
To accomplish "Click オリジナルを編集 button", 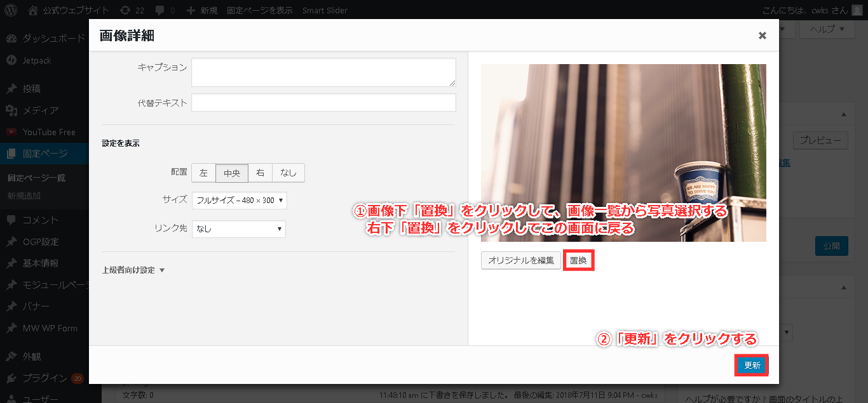I will 521,261.
